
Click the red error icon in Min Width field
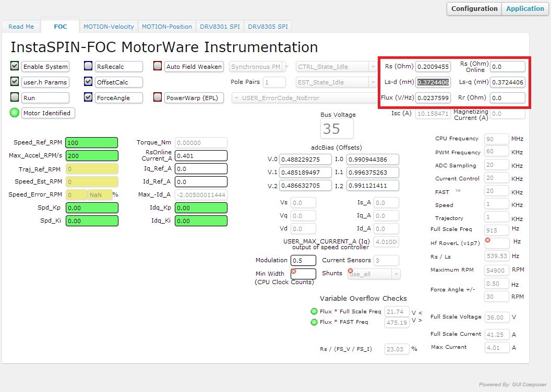[x=294, y=271]
